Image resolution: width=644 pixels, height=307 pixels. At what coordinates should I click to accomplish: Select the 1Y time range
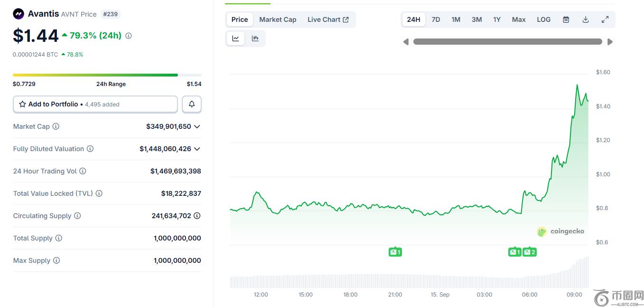coord(496,19)
